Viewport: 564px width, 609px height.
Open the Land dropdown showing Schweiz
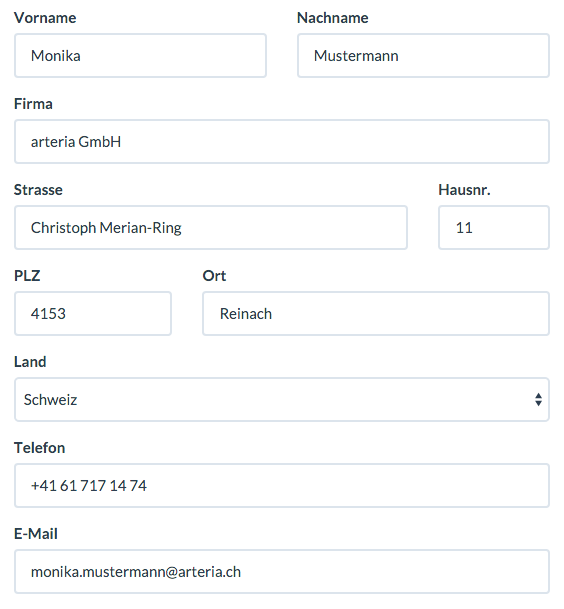282,399
